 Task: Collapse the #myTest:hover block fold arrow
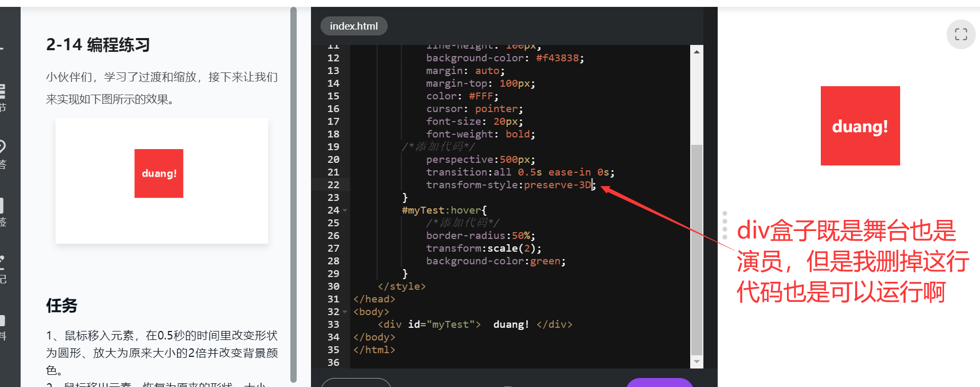[345, 210]
